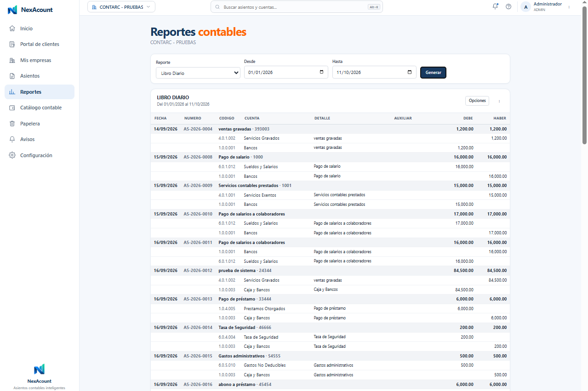Viewport: 588px width, 391px height.
Task: Click the magnifier icon in search bar
Action: pos(217,7)
